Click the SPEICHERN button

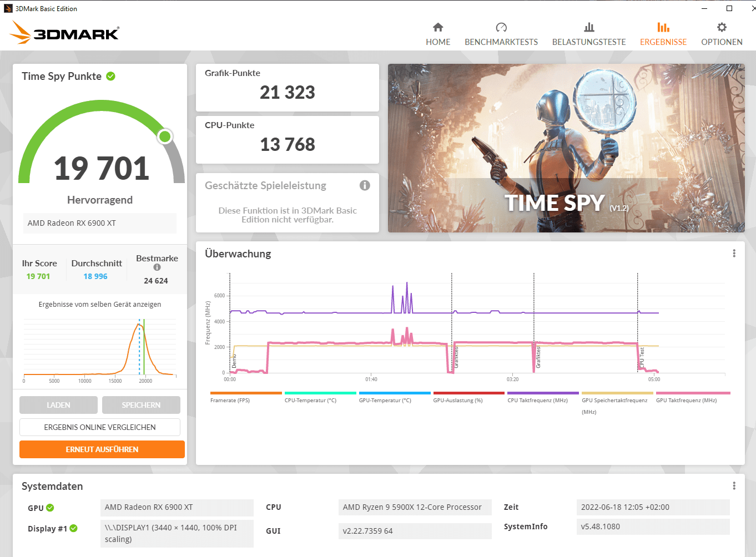click(x=141, y=405)
